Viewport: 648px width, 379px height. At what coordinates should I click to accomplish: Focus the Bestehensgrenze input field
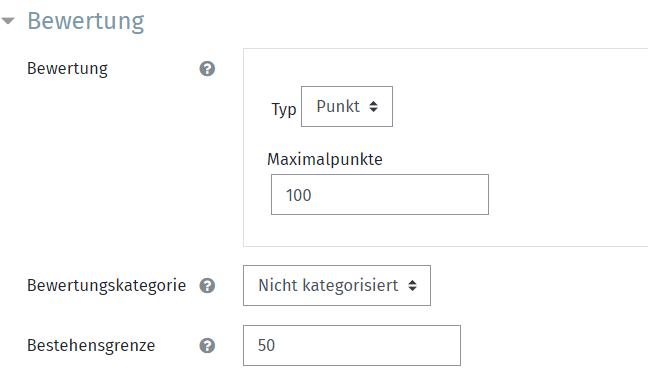pyautogui.click(x=352, y=346)
